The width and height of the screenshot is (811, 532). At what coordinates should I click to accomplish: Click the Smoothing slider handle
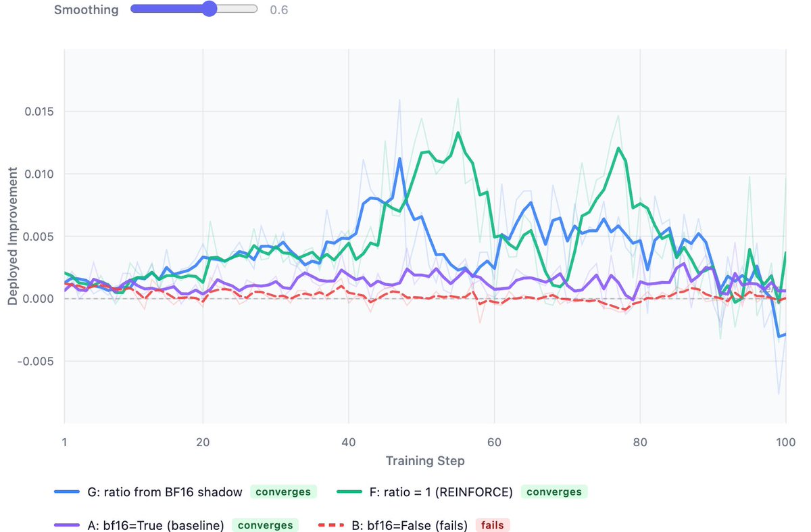pos(210,9)
